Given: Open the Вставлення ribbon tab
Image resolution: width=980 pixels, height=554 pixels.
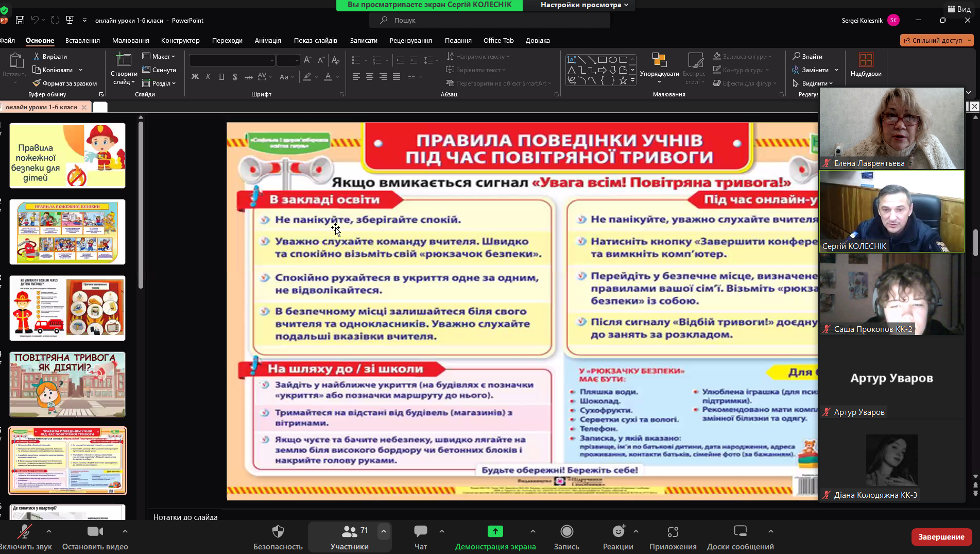Looking at the screenshot, I should (x=82, y=40).
